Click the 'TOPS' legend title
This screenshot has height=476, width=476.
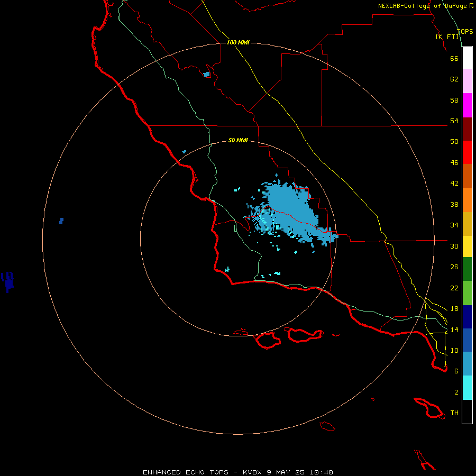click(465, 31)
